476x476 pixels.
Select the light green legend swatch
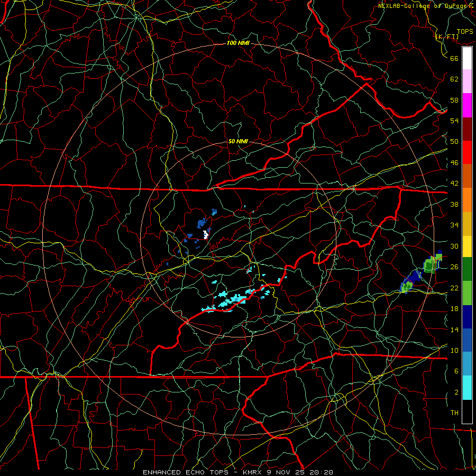(467, 293)
